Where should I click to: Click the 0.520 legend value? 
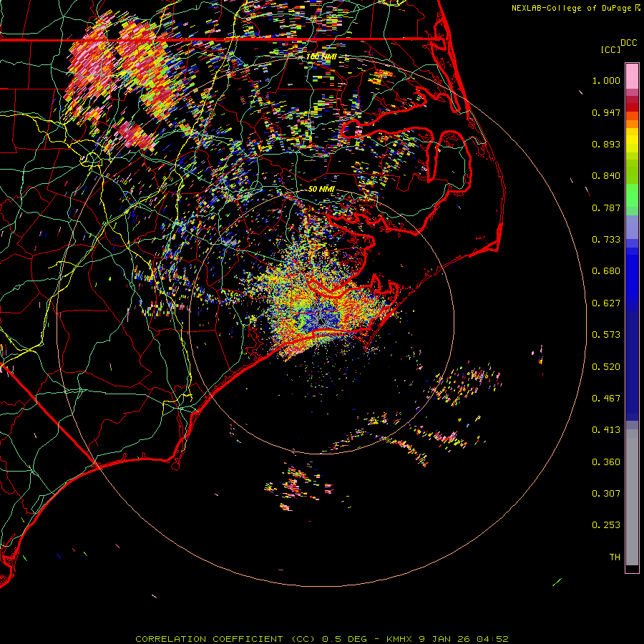click(x=606, y=367)
